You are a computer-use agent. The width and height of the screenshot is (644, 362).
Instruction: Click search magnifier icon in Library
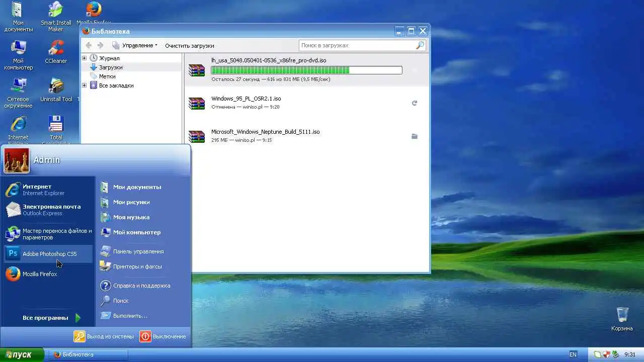(x=420, y=45)
